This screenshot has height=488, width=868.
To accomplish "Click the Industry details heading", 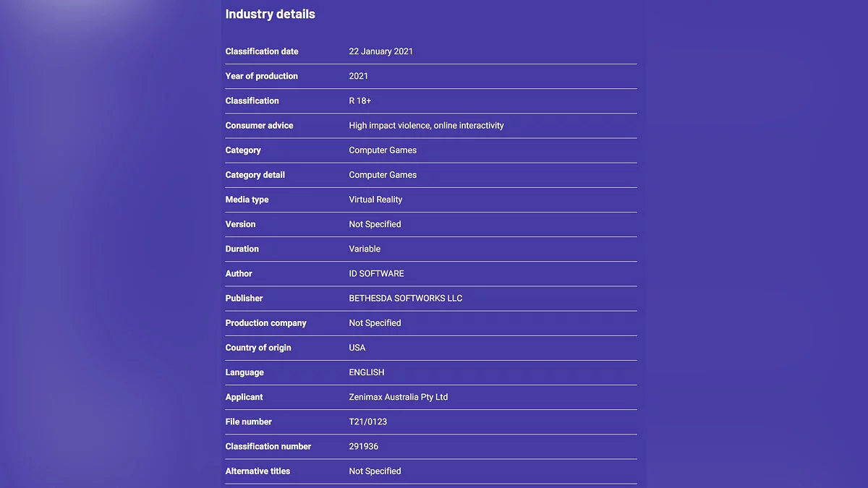I will click(x=270, y=14).
